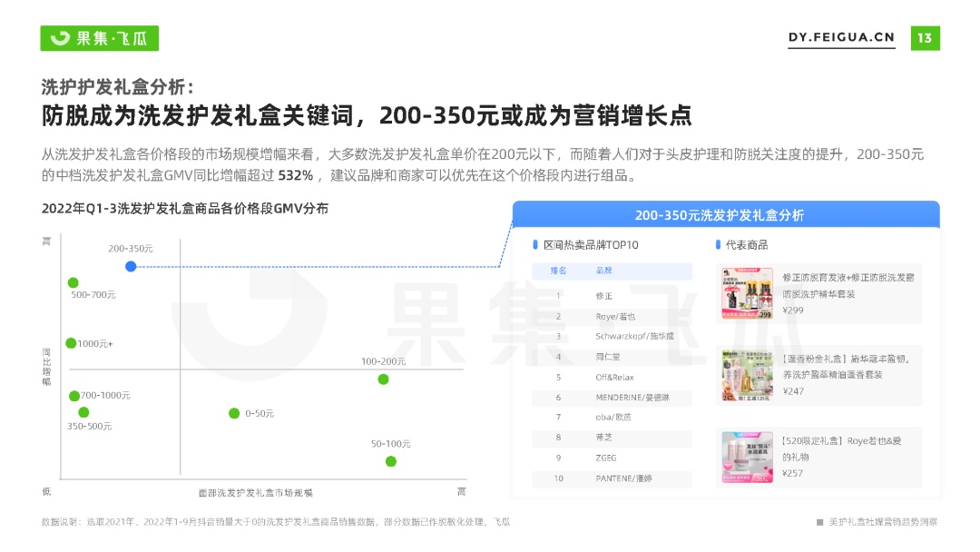Screen dimensions: 980x552
Task: Select the Roye/若也 brand row
Action: tap(612, 316)
